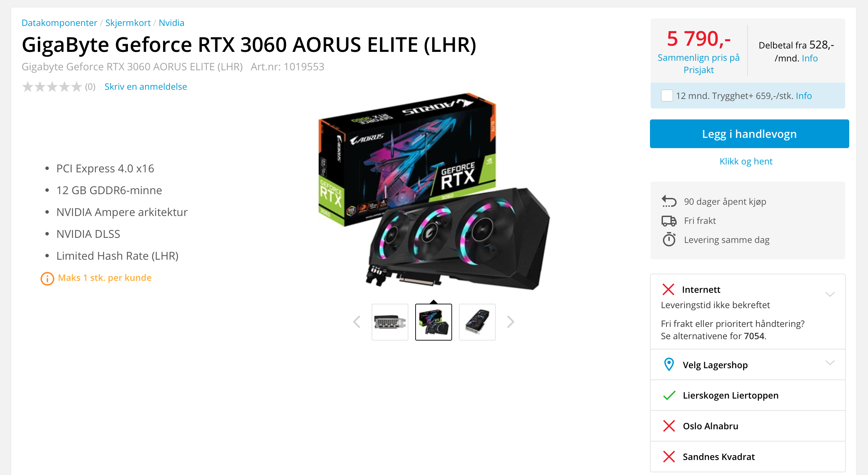Click the star rating icons
868x475 pixels.
(x=52, y=87)
